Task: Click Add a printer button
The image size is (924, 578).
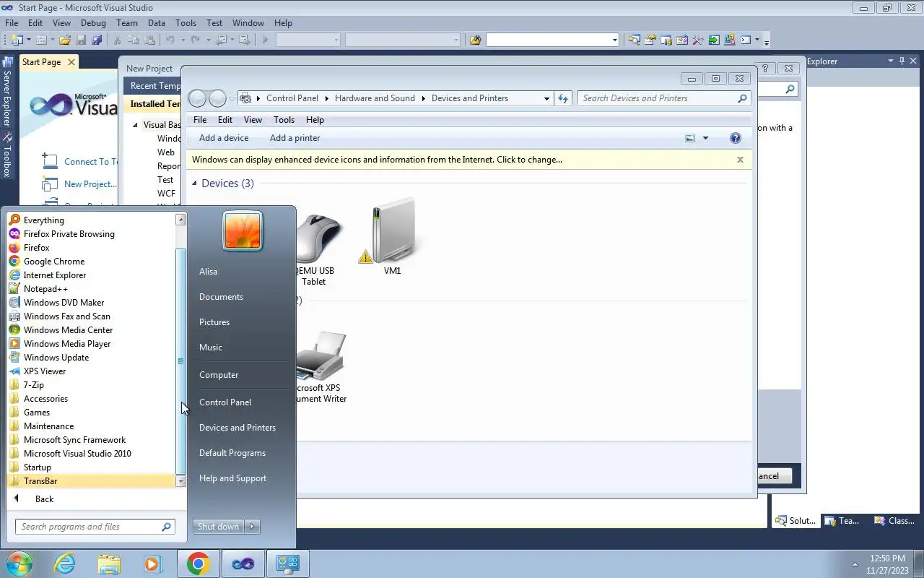Action: [295, 138]
